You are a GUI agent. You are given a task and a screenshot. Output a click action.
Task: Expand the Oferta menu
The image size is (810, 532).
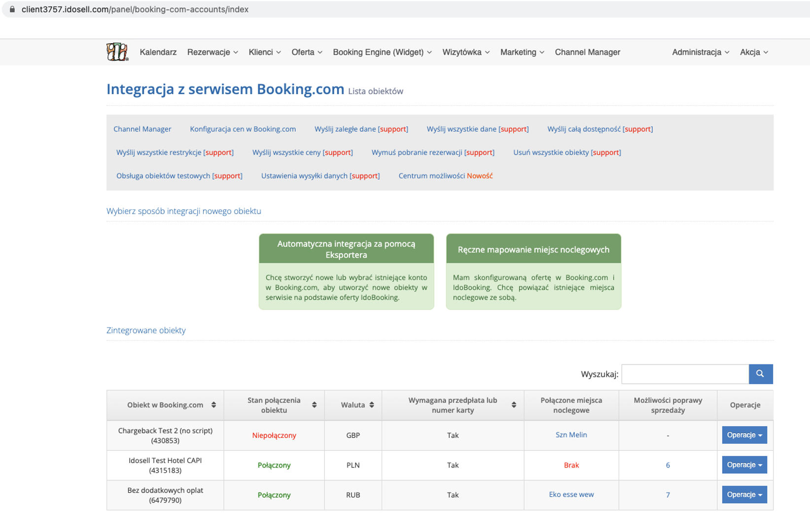pyautogui.click(x=307, y=52)
